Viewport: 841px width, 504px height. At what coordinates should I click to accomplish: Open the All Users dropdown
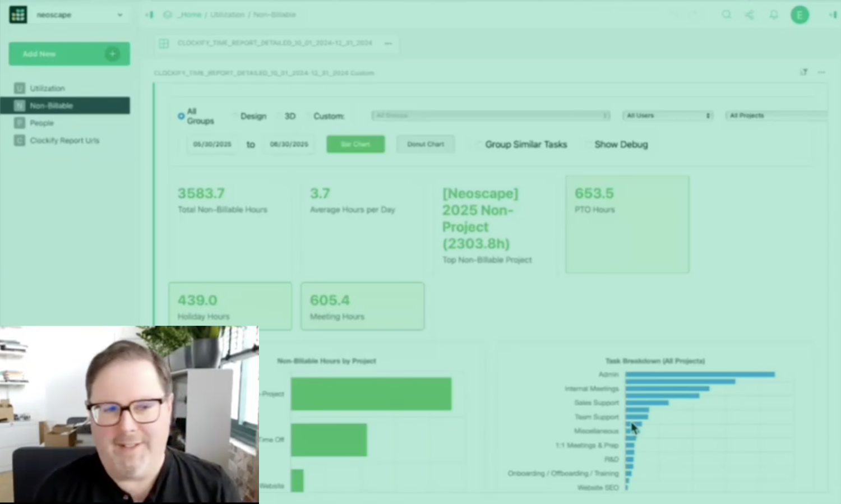click(x=668, y=115)
